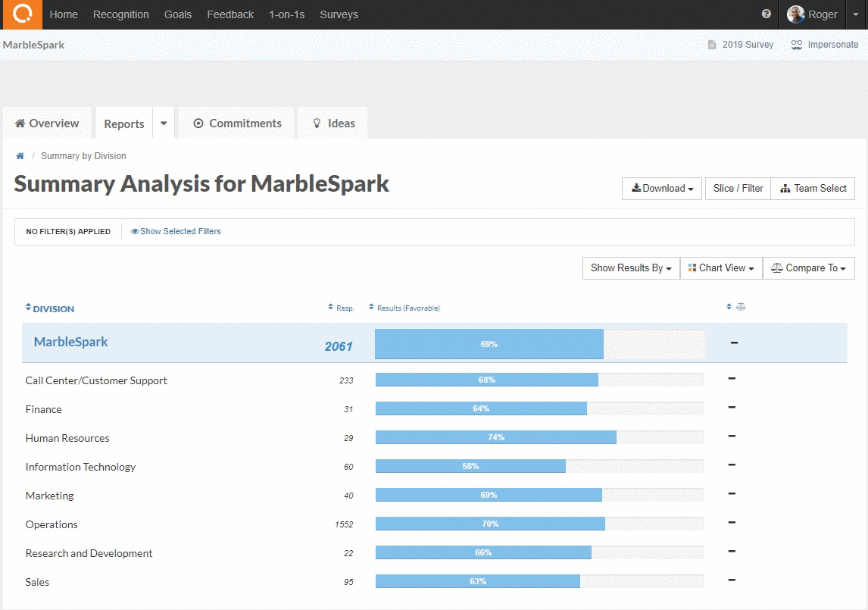
Task: Open the Download dropdown
Action: 662,189
